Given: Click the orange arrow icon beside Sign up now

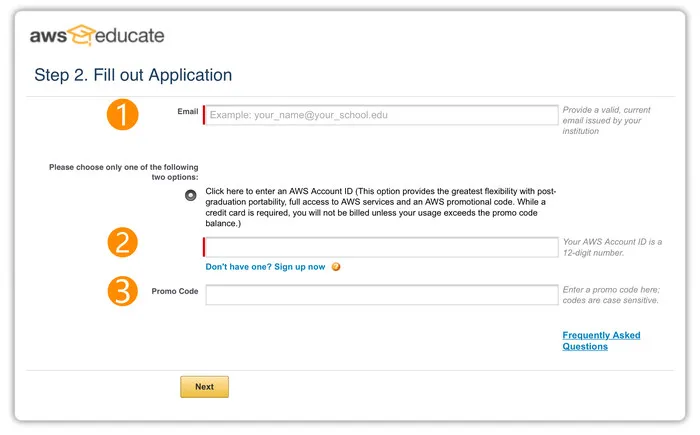Looking at the screenshot, I should tap(336, 267).
